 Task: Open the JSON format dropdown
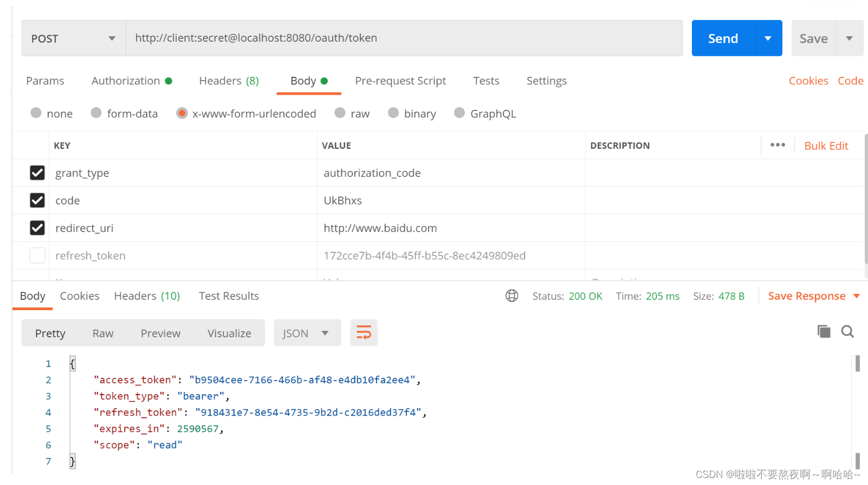coord(307,333)
